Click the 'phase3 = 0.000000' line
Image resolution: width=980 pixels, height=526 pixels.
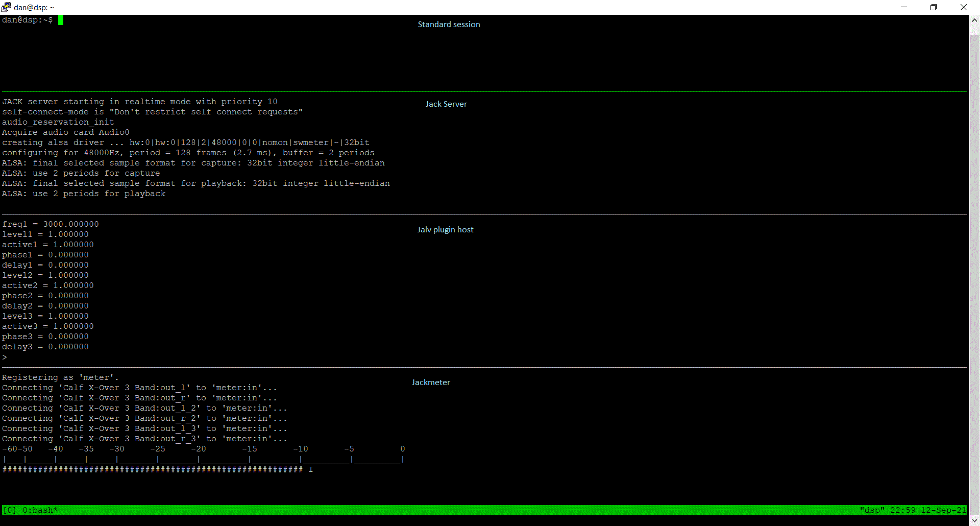[x=45, y=337]
